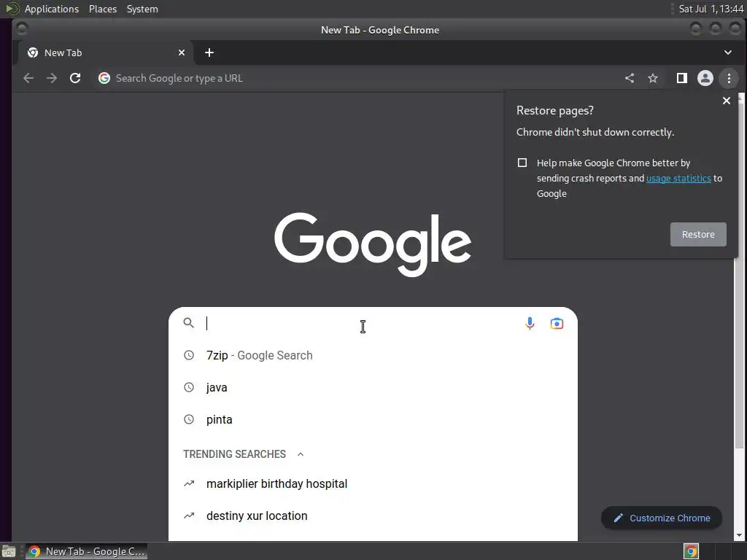
Task: Choose markiplier birthday hospital trending search
Action: click(x=373, y=484)
